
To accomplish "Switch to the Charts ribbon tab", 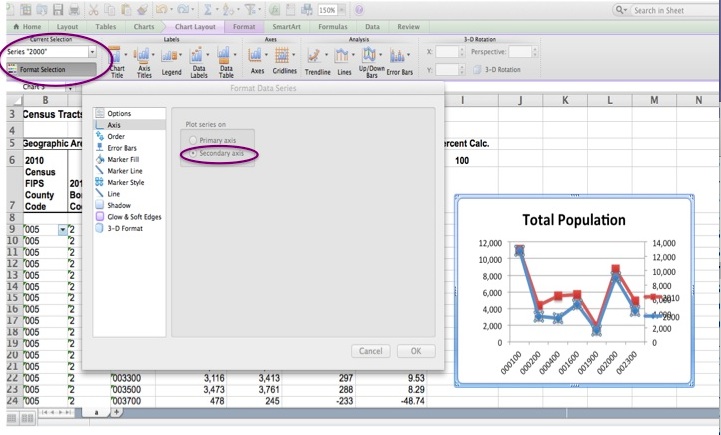I will click(x=144, y=27).
